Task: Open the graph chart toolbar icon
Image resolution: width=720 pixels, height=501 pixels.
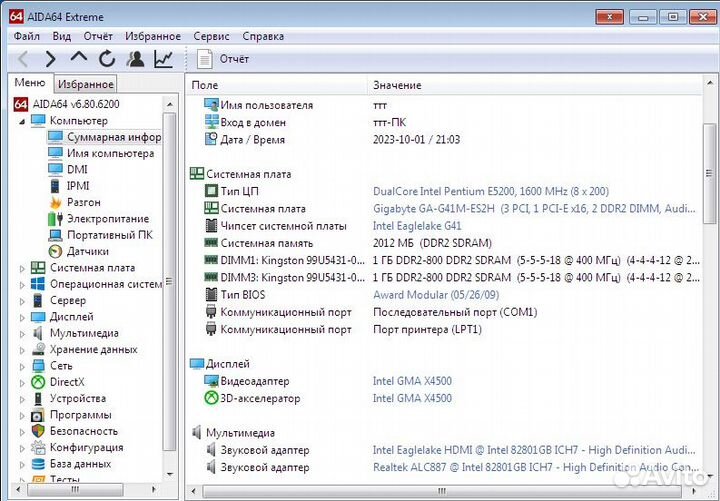Action: tap(163, 59)
